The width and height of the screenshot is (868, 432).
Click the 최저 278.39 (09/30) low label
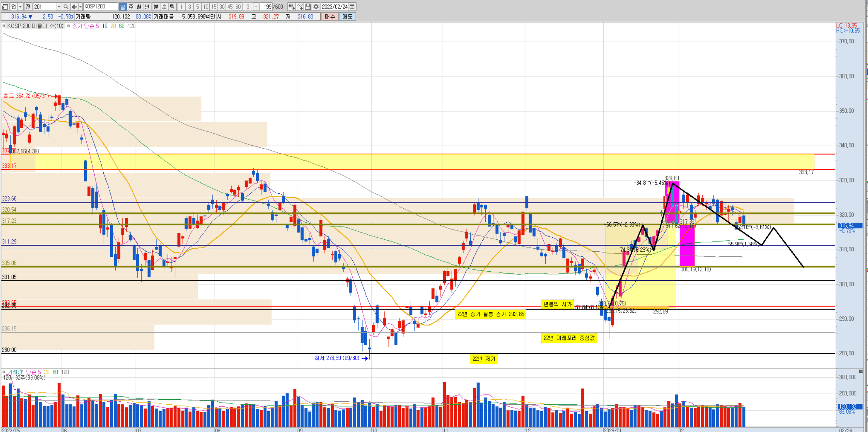click(x=337, y=358)
